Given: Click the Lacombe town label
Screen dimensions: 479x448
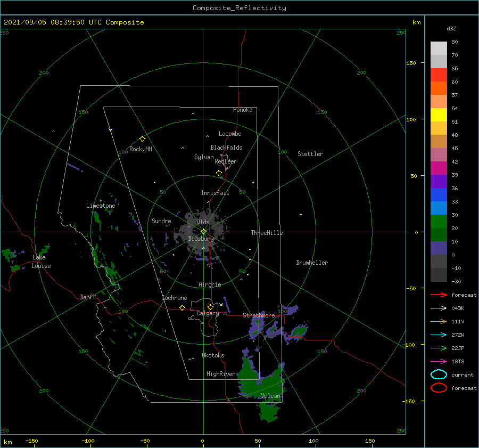Looking at the screenshot, I should [230, 134].
